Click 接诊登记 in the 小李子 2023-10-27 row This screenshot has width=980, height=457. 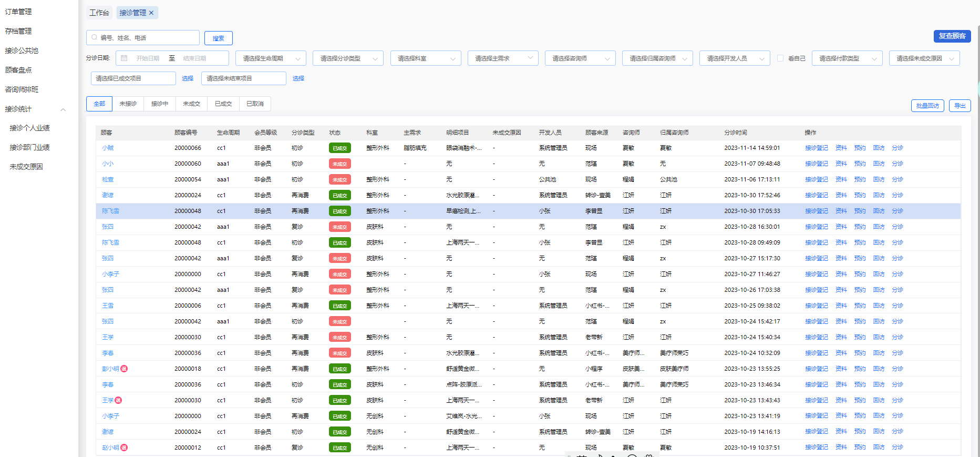(816, 274)
